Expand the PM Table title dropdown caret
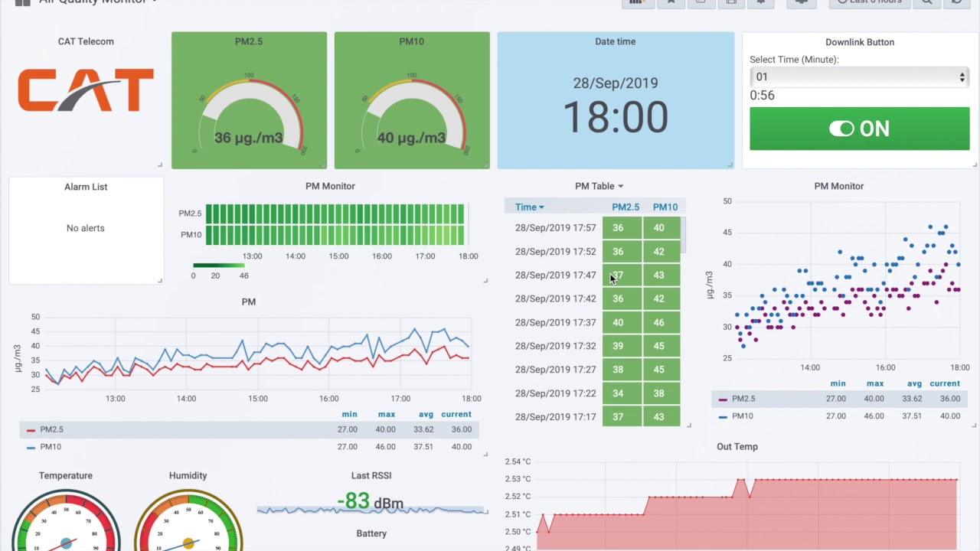This screenshot has width=980, height=551. [621, 187]
